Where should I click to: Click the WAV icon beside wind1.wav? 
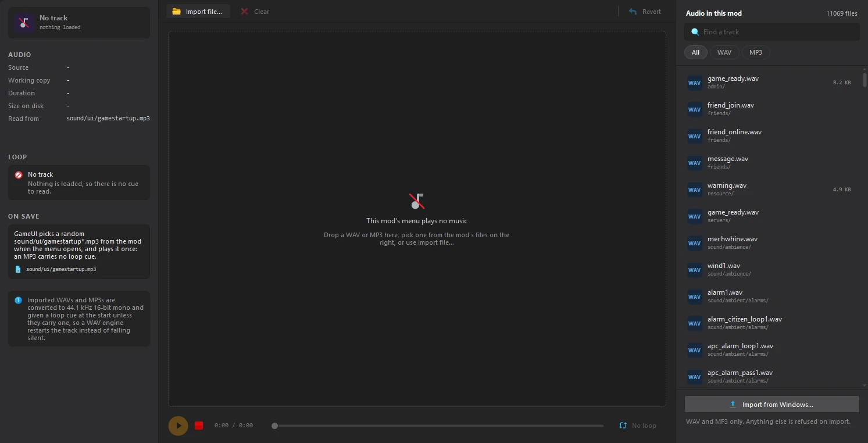point(695,270)
